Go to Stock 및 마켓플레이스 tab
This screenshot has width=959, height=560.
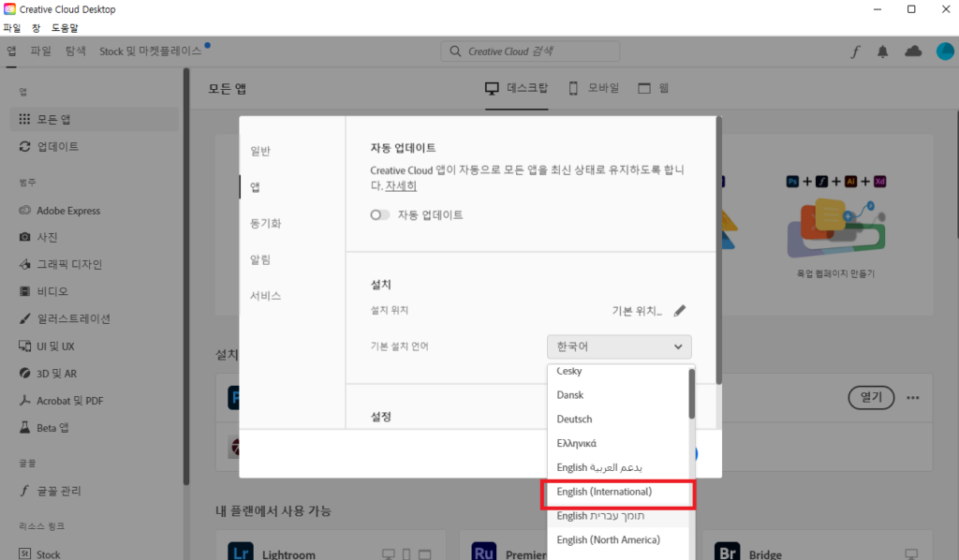[x=151, y=52]
